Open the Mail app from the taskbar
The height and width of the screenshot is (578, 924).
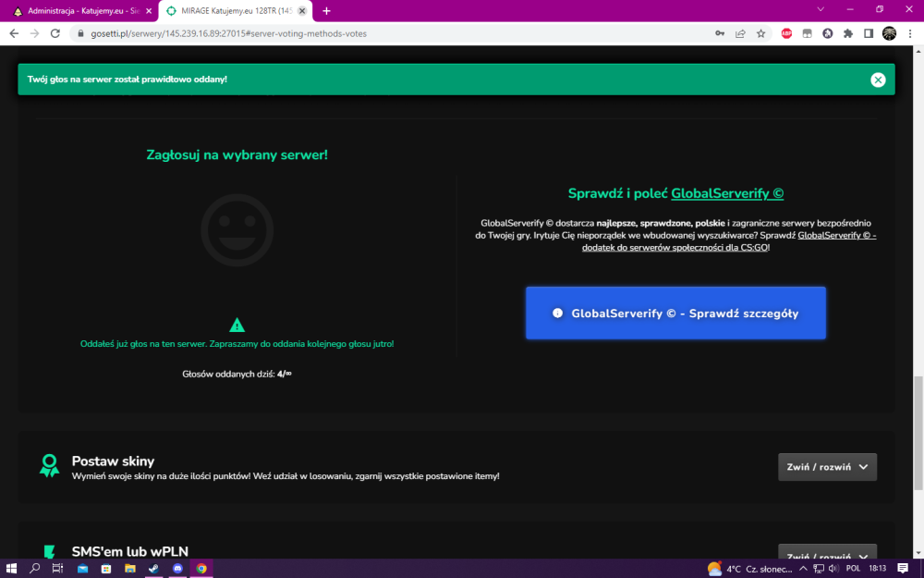click(x=82, y=569)
